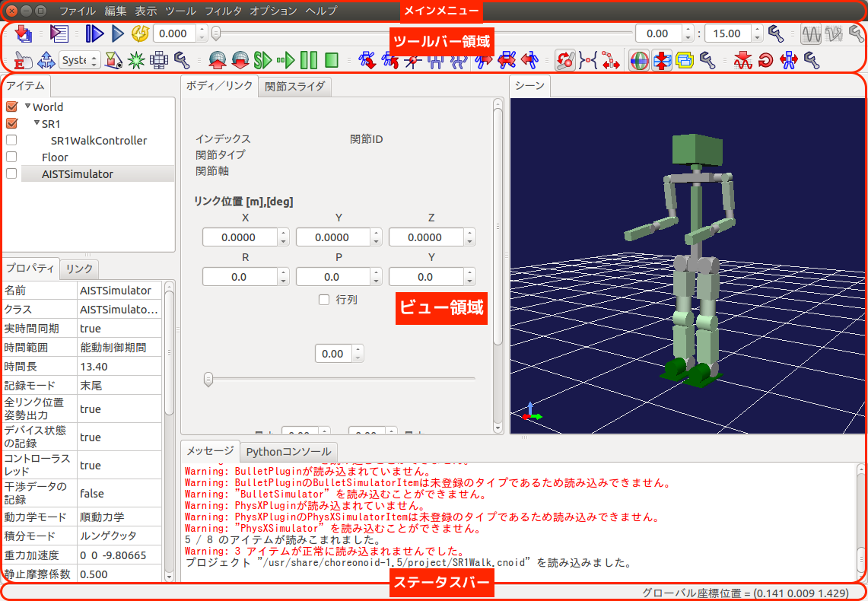
Task: Pause the simulation
Action: pyautogui.click(x=309, y=60)
